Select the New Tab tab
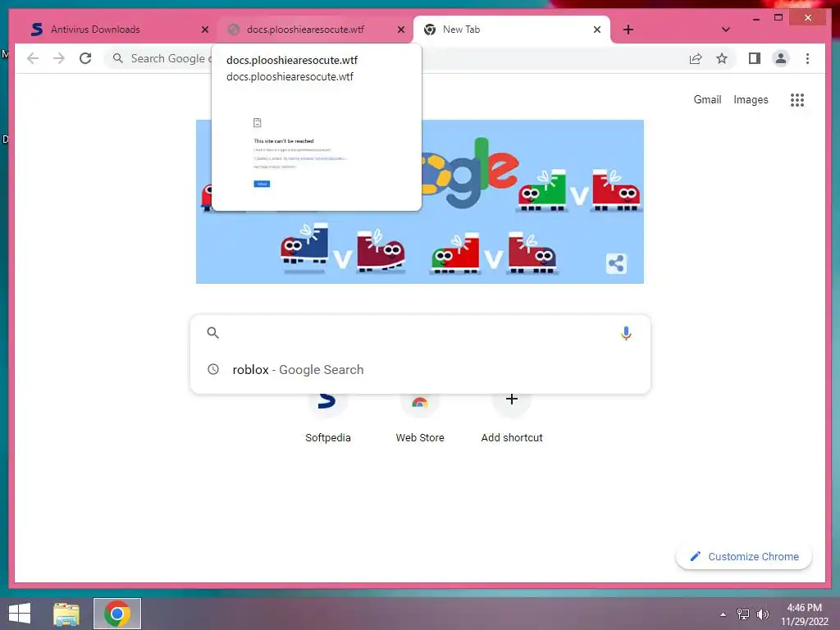840x630 pixels. tap(512, 30)
